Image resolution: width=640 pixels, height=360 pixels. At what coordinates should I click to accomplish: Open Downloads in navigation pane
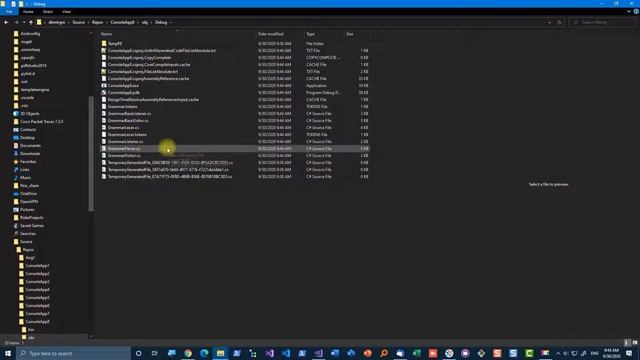tap(30, 153)
